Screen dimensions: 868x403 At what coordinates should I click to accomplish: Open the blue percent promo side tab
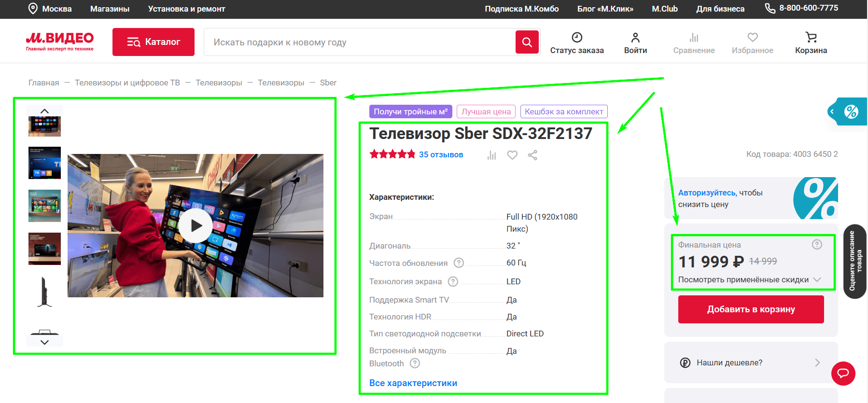(848, 111)
